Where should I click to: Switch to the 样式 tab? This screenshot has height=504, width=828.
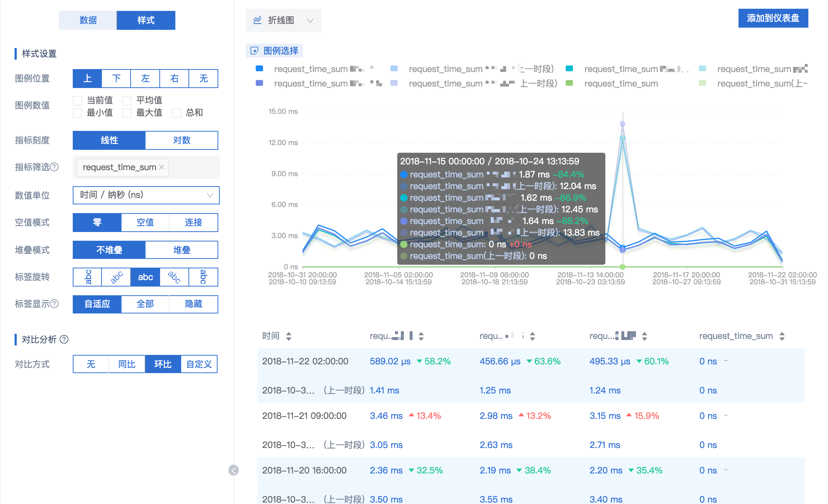(146, 20)
